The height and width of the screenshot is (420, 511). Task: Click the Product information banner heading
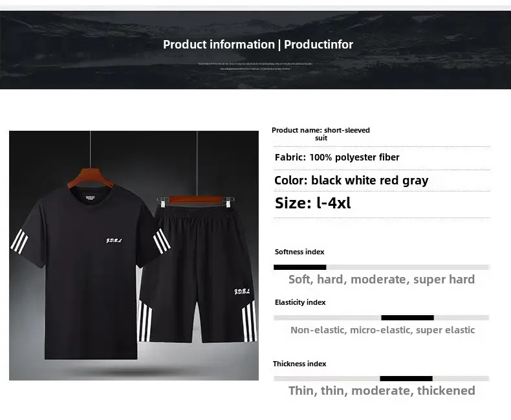coord(258,45)
